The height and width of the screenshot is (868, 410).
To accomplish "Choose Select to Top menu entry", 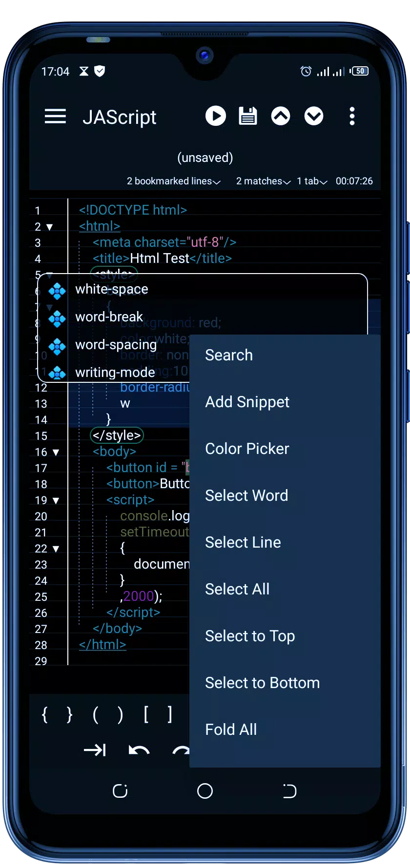I will coord(285,636).
